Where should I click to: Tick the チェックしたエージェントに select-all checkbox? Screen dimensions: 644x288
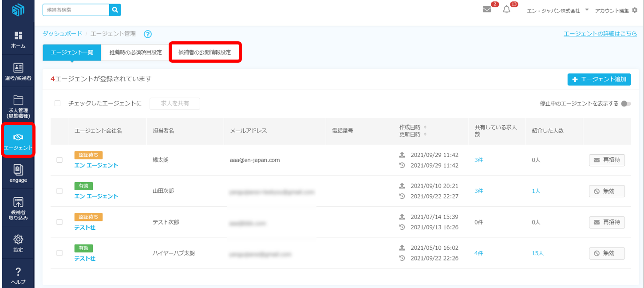click(x=57, y=104)
